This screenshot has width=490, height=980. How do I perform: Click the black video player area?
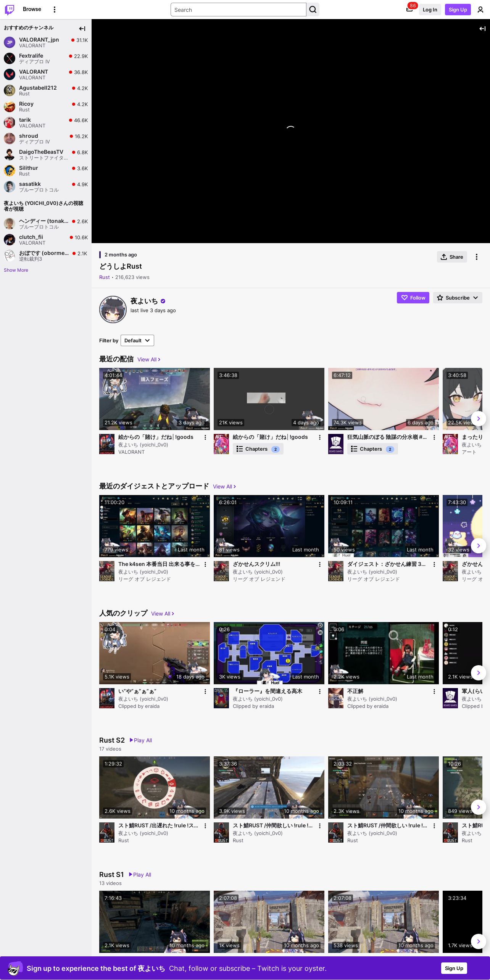291,131
